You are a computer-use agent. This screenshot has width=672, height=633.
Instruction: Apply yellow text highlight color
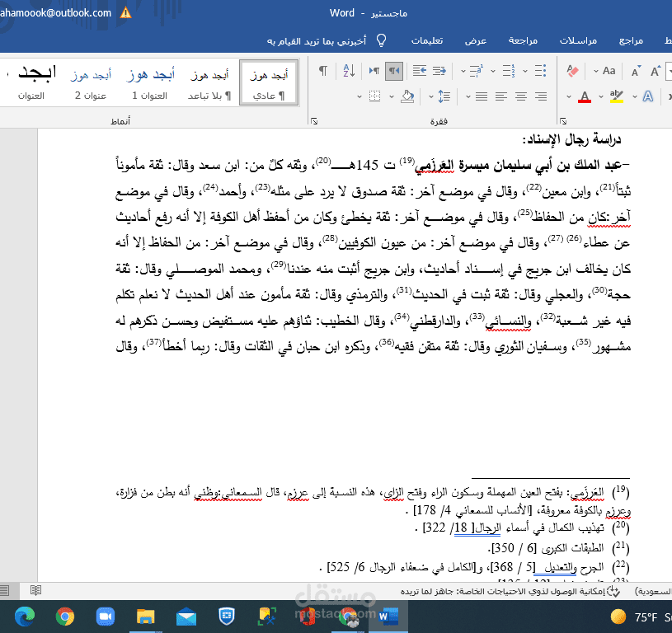point(617,96)
